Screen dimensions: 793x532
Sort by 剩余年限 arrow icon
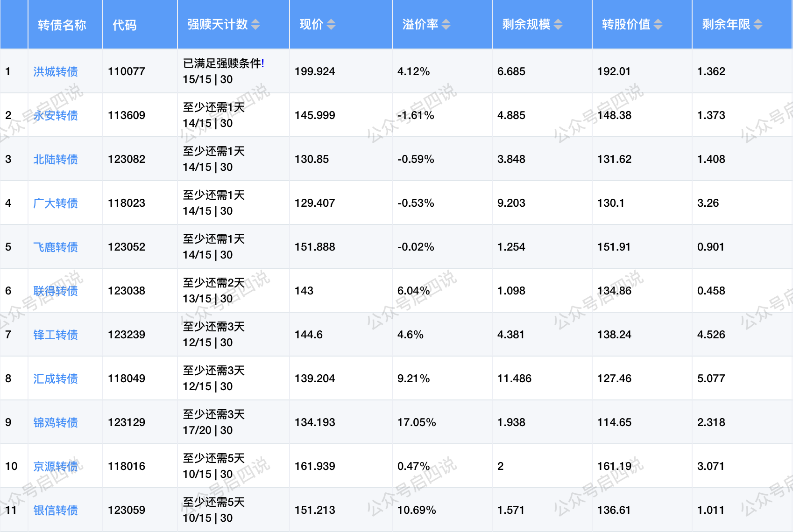pos(758,24)
